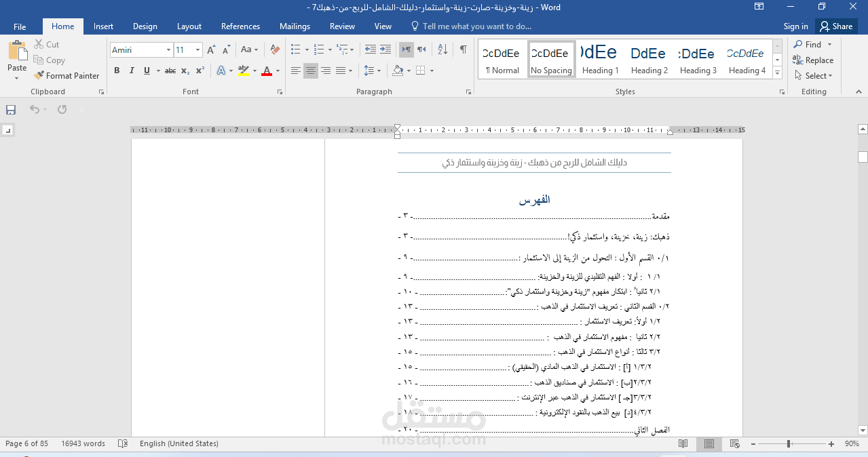Open proofing errors status icon
Image resolution: width=868 pixels, height=457 pixels.
[123, 443]
